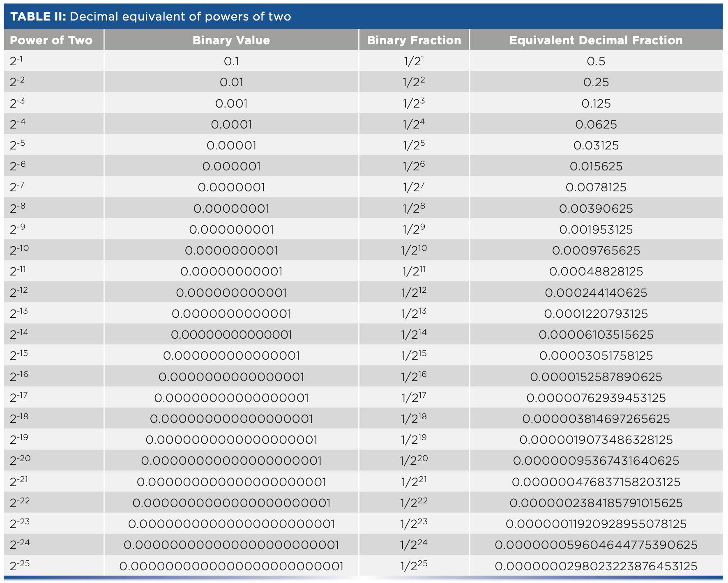Click binary value 0.000001
This screenshot has width=728, height=583.
231,166
